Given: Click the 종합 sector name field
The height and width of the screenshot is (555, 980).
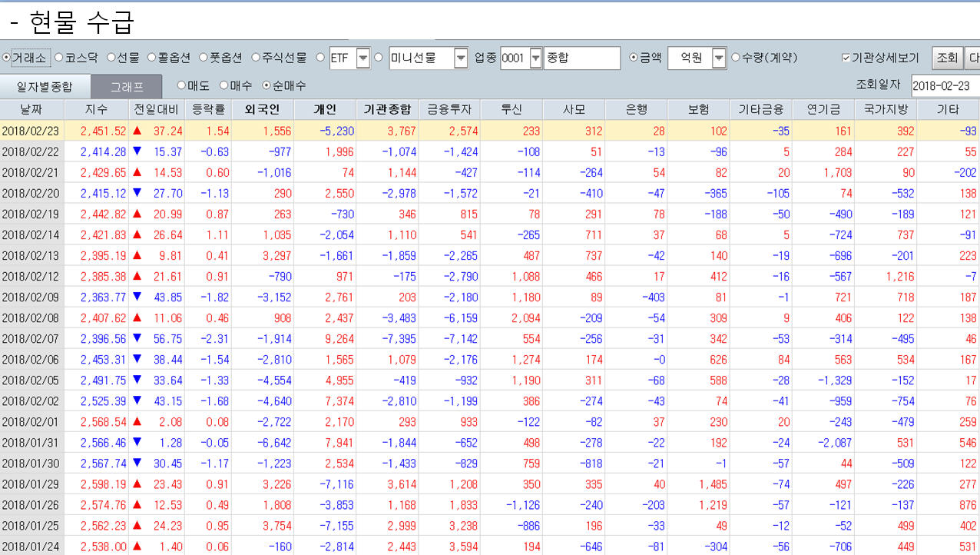Looking at the screenshot, I should click(x=581, y=58).
